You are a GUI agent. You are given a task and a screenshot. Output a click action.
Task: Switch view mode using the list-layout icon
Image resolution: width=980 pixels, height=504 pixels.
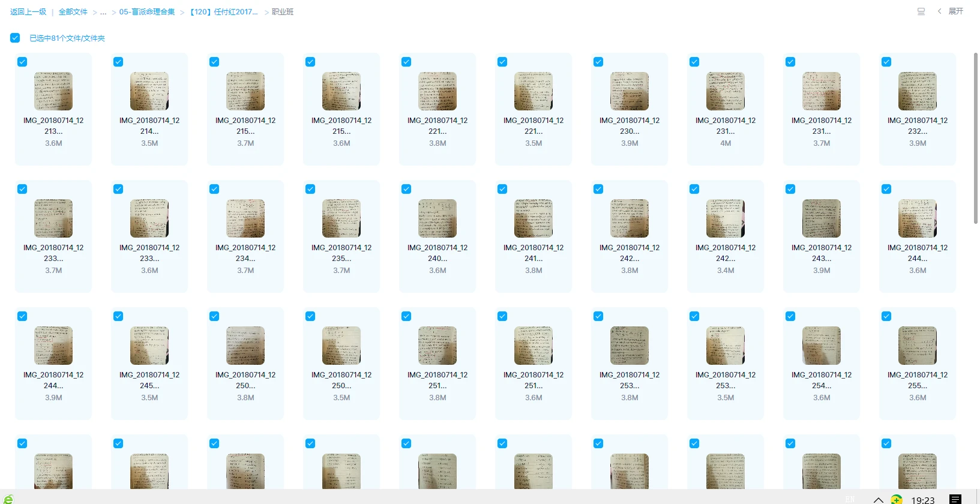(x=921, y=11)
